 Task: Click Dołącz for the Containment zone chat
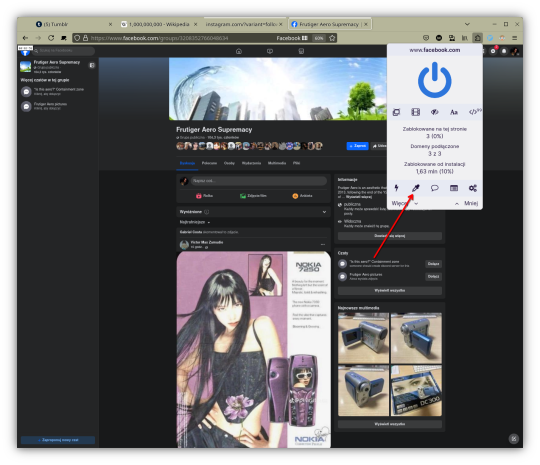[x=433, y=264]
